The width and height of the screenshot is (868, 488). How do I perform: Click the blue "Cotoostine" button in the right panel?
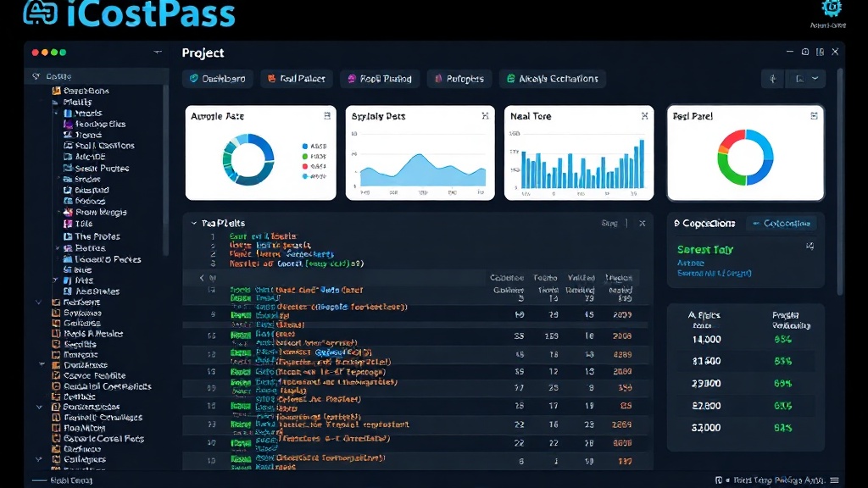pyautogui.click(x=781, y=224)
